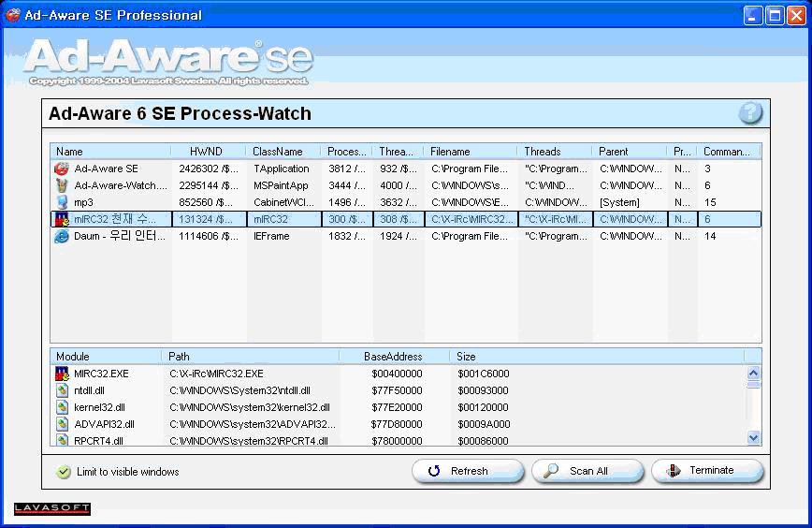Click the Ad-Aware SE process icon
This screenshot has height=528, width=812.
62,169
